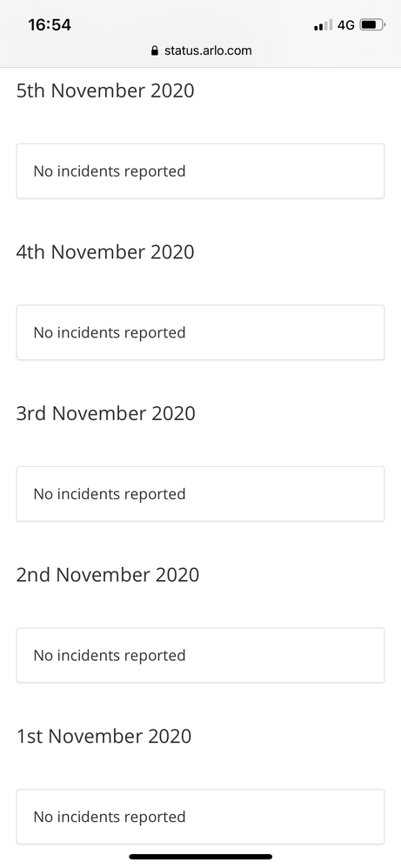Screen dimensions: 401x868
Task: Select the 5th November 2020 heading
Action: coord(105,90)
